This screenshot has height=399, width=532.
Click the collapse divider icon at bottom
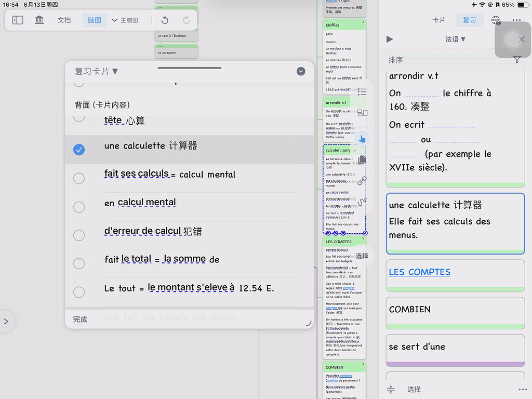pos(391,389)
